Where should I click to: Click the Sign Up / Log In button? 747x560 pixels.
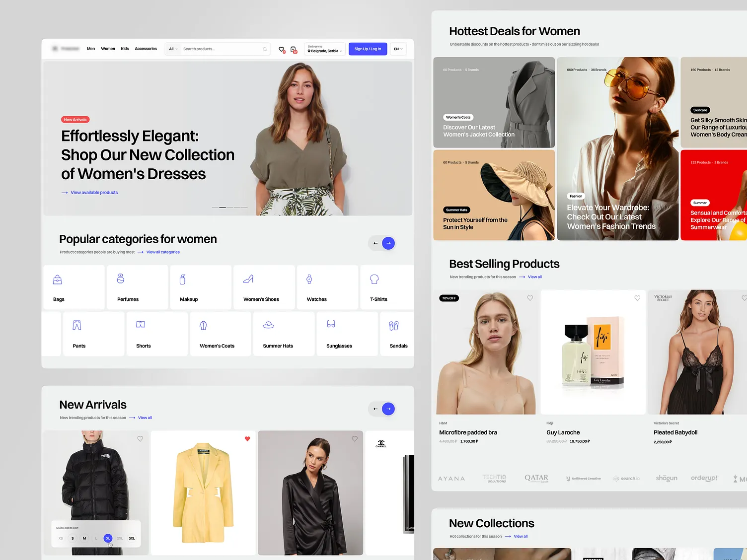368,49
